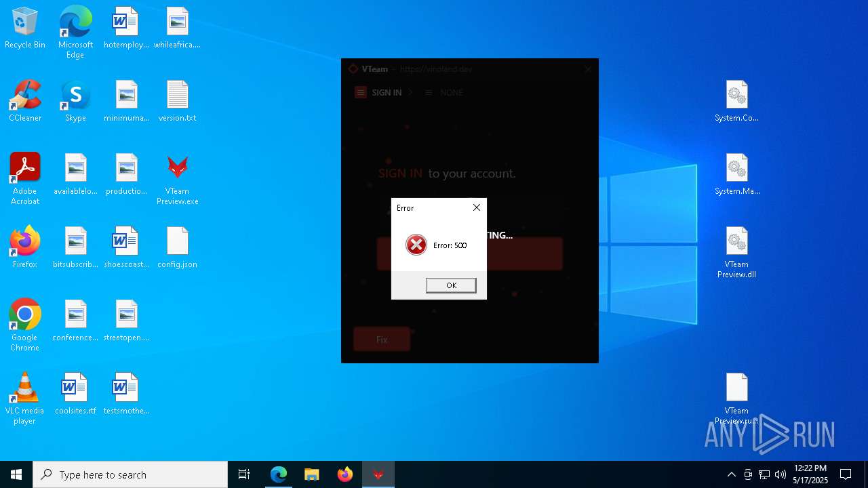The width and height of the screenshot is (868, 488).
Task: Open Firefox from the taskbar
Action: pyautogui.click(x=345, y=474)
